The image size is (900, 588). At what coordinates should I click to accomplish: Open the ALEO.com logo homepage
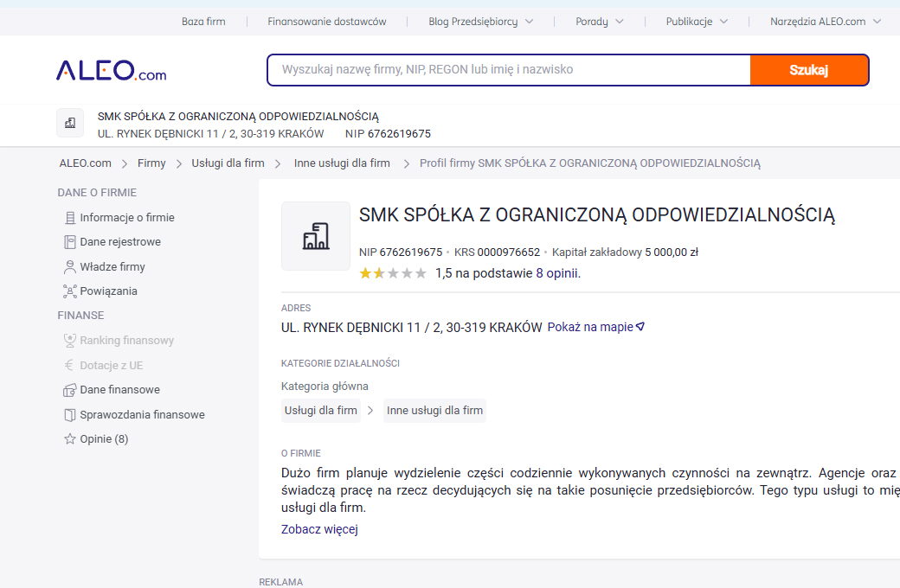click(x=111, y=71)
